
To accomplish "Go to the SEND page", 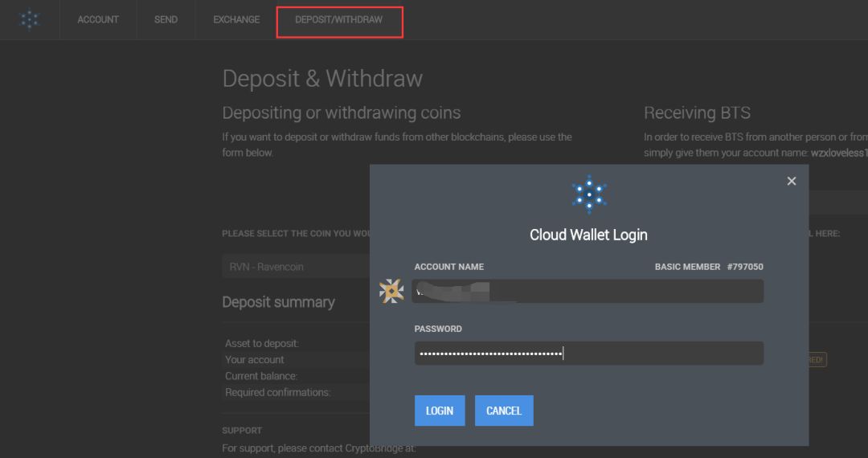I will click(166, 19).
